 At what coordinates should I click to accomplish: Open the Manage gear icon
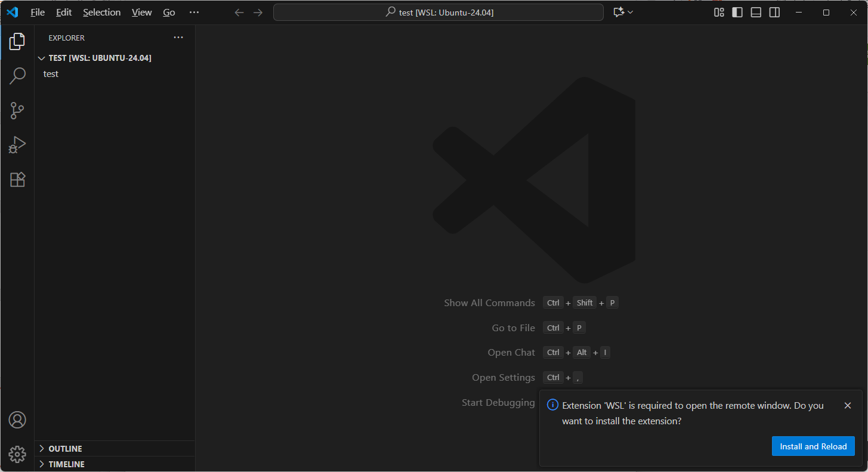click(17, 455)
